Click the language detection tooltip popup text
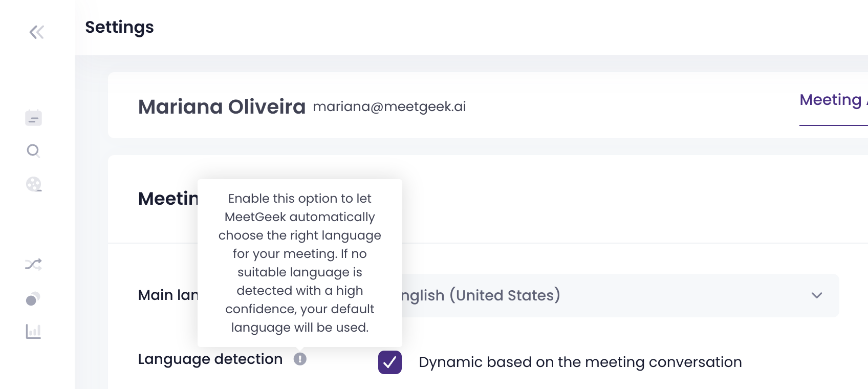Screen dimensions: 868x389 (300, 263)
